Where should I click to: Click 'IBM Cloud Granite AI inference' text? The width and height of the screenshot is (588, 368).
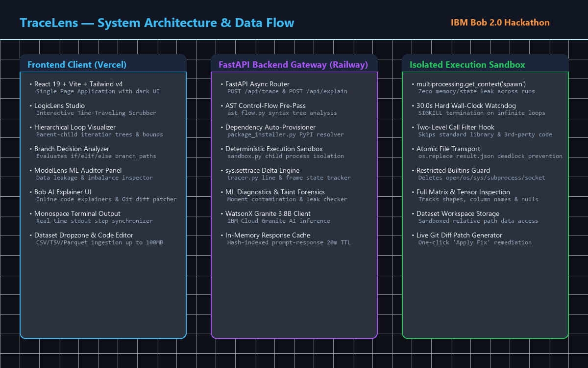pyautogui.click(x=279, y=221)
